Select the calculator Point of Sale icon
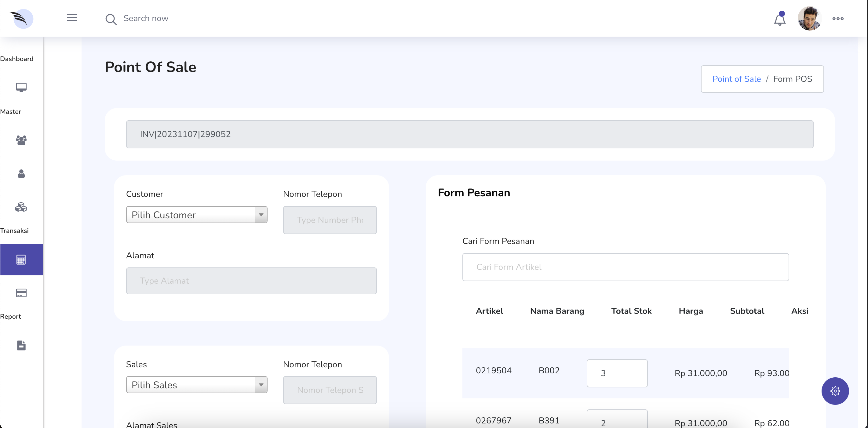The height and width of the screenshot is (428, 868). (x=21, y=259)
